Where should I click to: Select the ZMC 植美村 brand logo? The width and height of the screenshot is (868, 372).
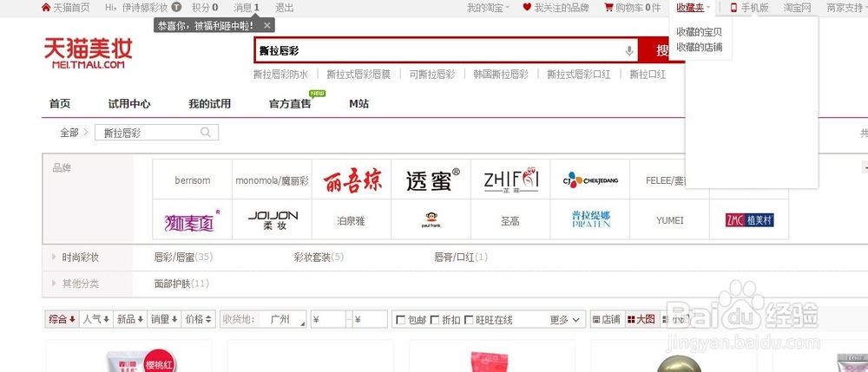point(750,220)
